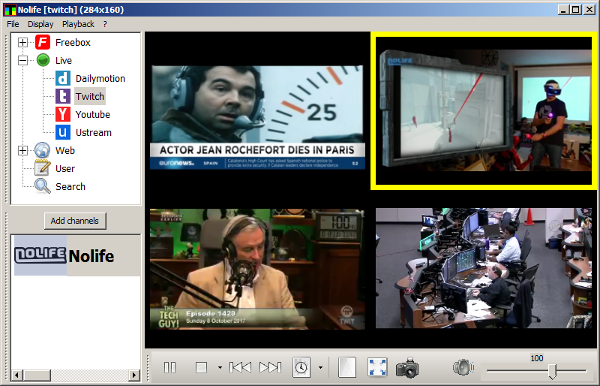The height and width of the screenshot is (386, 600).
Task: Click the channel list right scroll arrow
Action: tap(134, 375)
